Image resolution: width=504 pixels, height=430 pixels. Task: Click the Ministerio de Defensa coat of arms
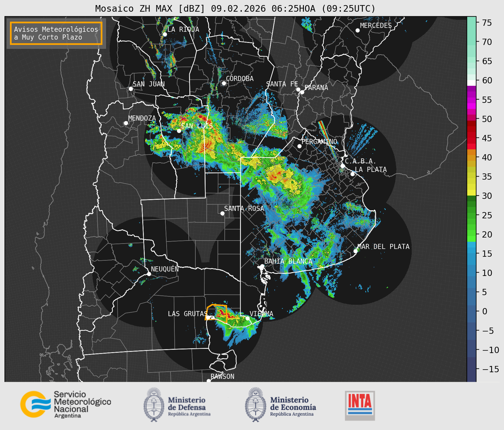(154, 405)
